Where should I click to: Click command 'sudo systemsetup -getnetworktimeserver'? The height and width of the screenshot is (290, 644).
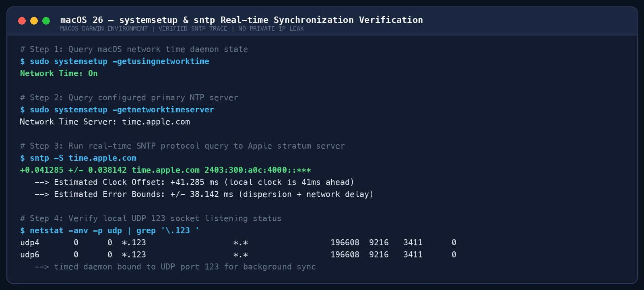click(x=122, y=110)
